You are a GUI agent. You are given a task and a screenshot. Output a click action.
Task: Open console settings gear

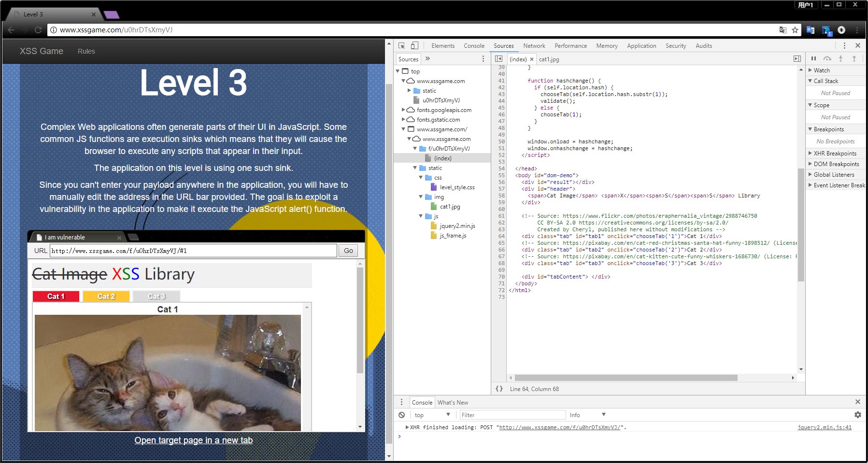click(857, 415)
